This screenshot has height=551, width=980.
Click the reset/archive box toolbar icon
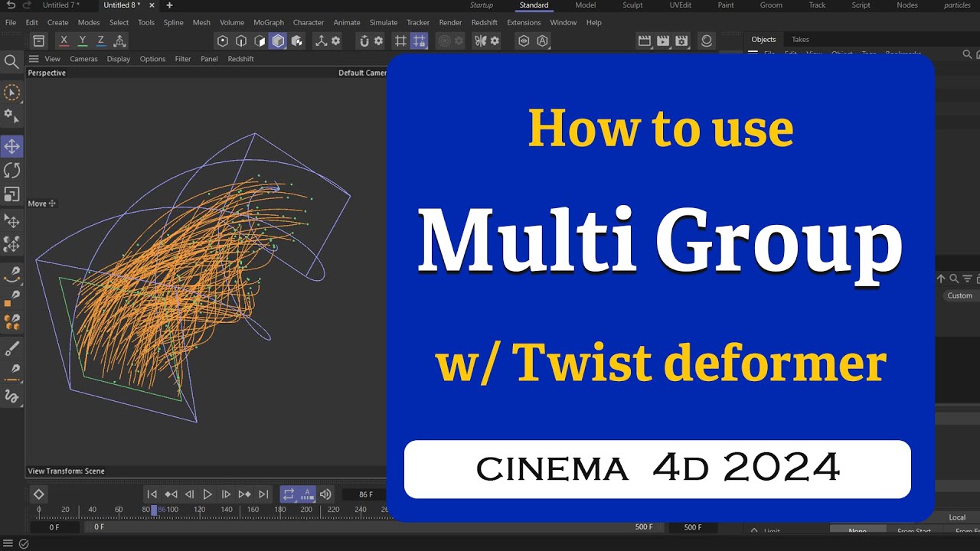[x=38, y=41]
